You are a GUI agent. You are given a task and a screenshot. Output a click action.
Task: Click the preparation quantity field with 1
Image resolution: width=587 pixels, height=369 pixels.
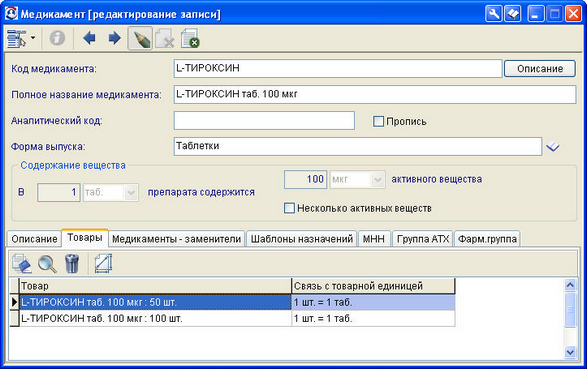coord(58,192)
